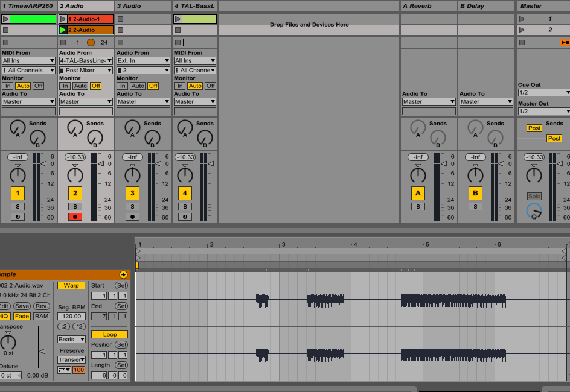Launch the 1 2-Audio-1 clip
Viewport: 570px width, 392px height.
[63, 19]
